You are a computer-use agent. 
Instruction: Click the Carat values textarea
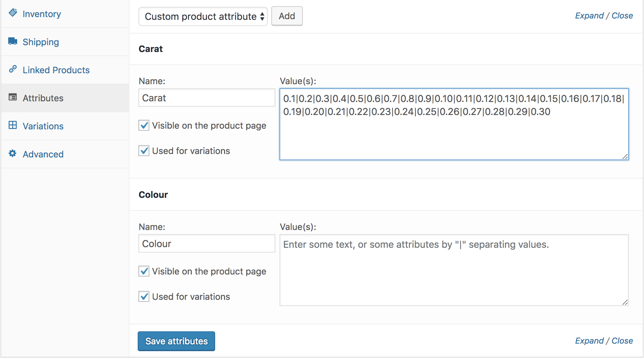pos(454,124)
